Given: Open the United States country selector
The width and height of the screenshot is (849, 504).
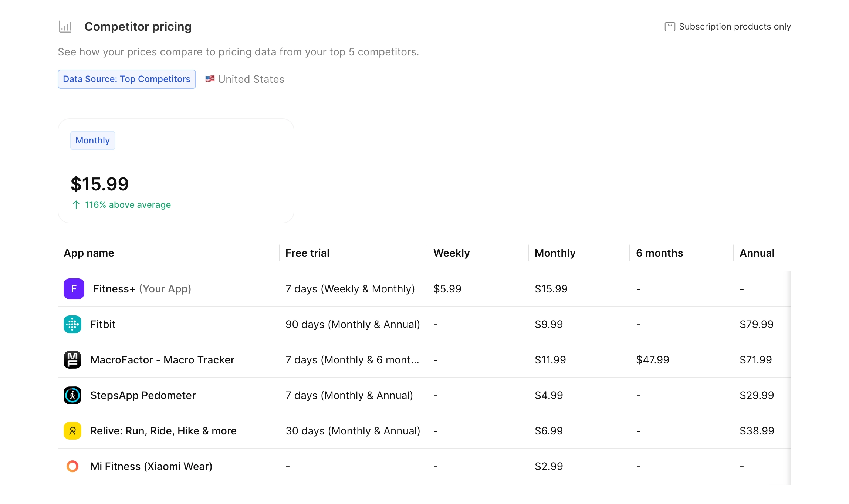Looking at the screenshot, I should [x=244, y=79].
